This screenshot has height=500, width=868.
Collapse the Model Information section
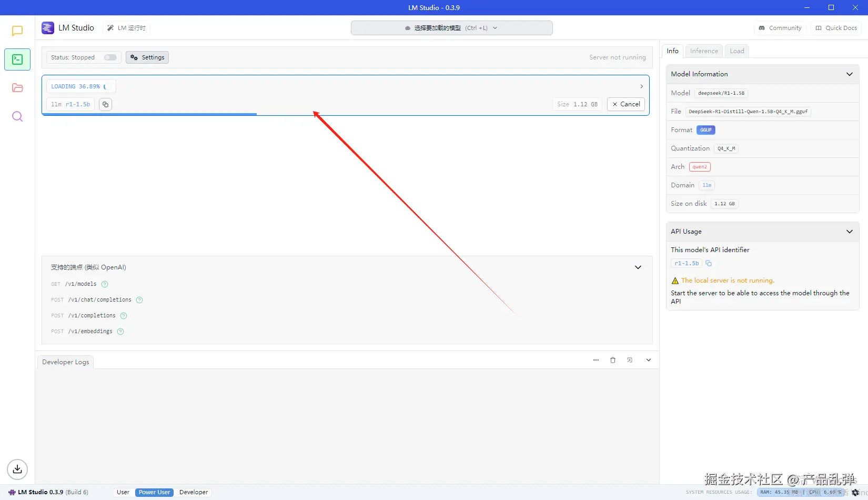(849, 74)
